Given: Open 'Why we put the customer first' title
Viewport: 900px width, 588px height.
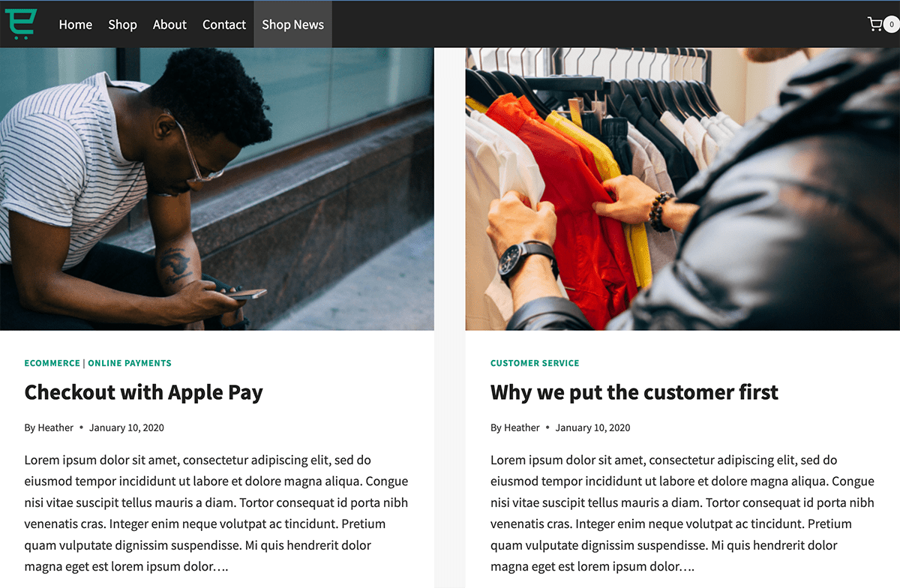Looking at the screenshot, I should [x=634, y=392].
